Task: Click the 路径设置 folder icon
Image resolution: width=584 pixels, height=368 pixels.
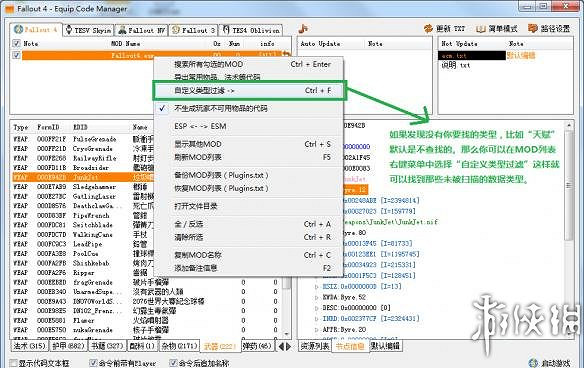Action: [533, 28]
